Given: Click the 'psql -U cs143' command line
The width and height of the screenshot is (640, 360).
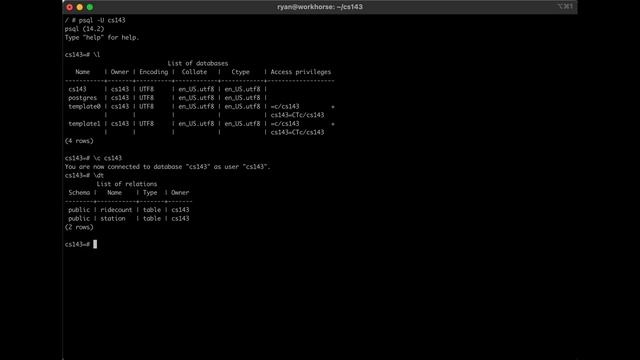Looking at the screenshot, I should (95, 20).
